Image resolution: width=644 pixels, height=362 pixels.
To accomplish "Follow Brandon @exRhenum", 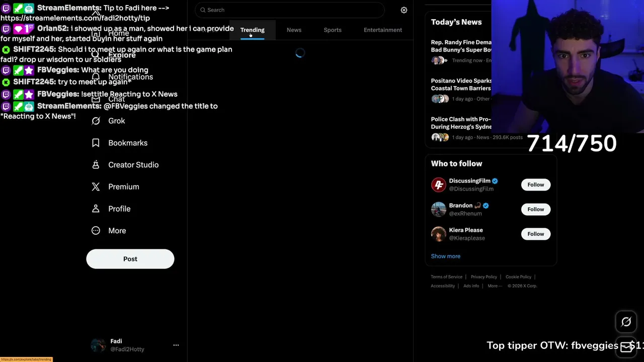I will (536, 209).
